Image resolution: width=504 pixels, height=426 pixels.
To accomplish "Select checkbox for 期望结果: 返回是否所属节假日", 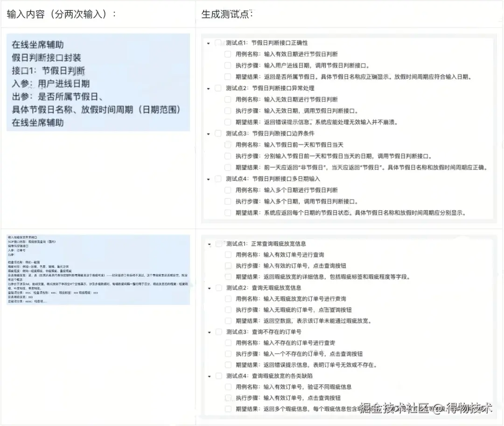I will pyautogui.click(x=228, y=77).
